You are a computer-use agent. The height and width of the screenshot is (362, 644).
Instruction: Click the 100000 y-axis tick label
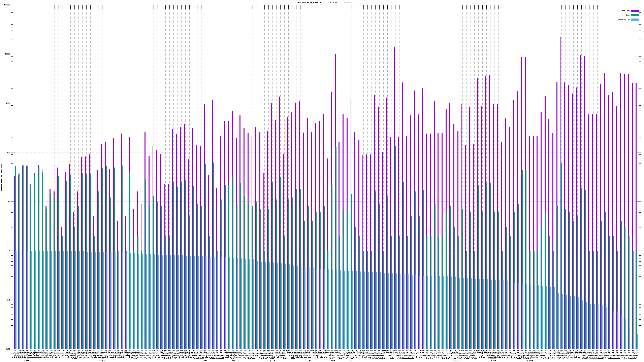pos(7,5)
